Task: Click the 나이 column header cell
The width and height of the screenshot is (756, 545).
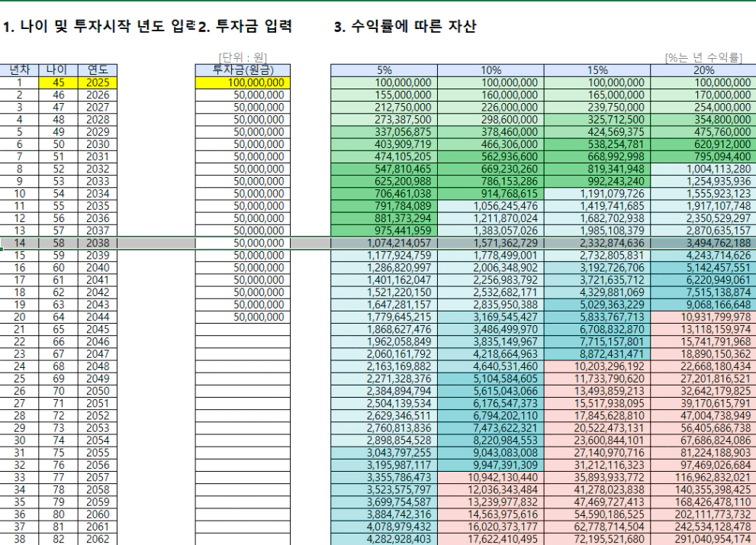Action: tap(58, 70)
